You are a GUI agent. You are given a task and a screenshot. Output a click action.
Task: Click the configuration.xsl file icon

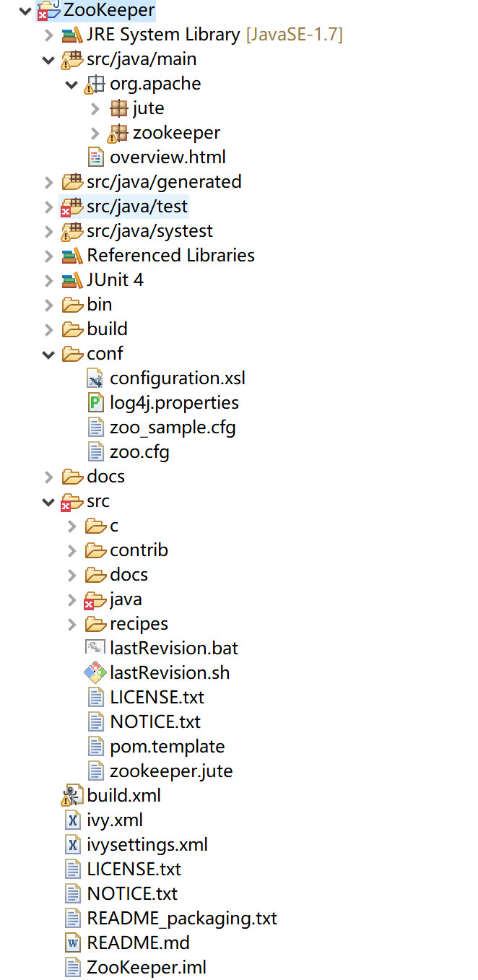pos(95,378)
